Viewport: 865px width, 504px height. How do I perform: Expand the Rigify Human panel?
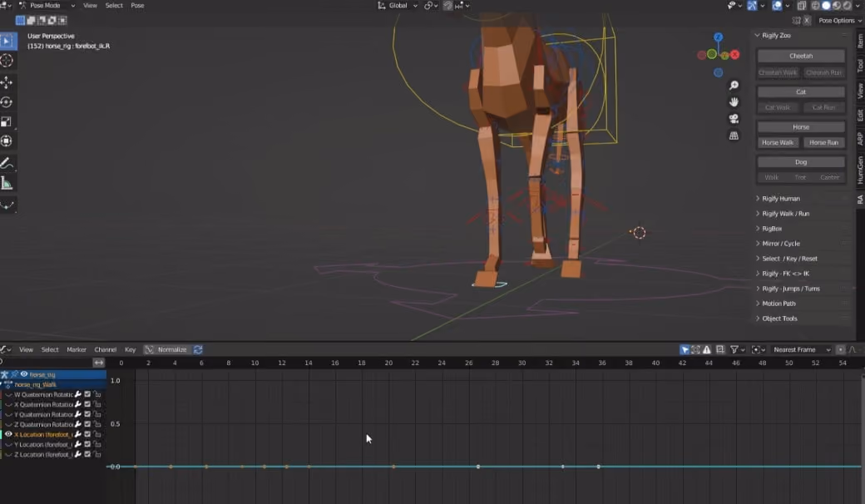pos(780,199)
